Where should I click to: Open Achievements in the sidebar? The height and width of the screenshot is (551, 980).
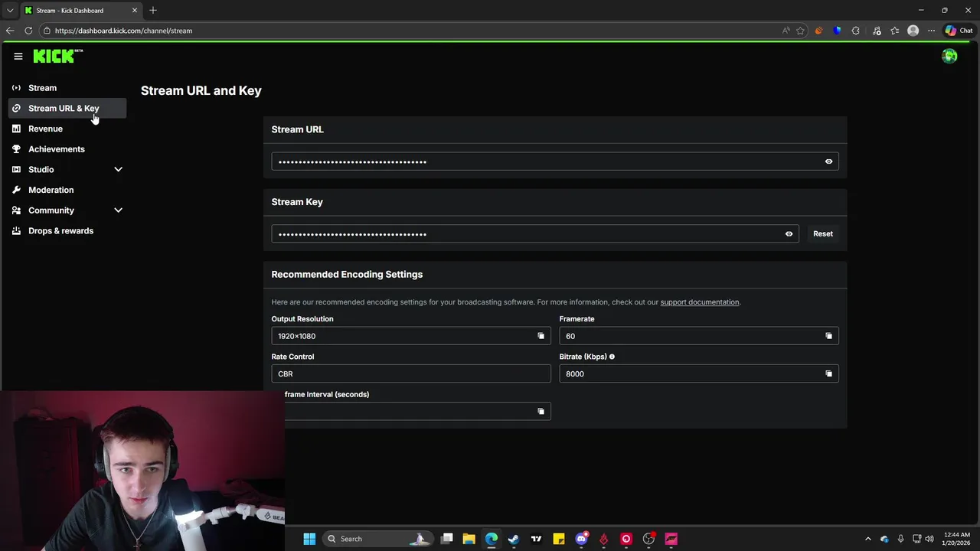coord(67,149)
